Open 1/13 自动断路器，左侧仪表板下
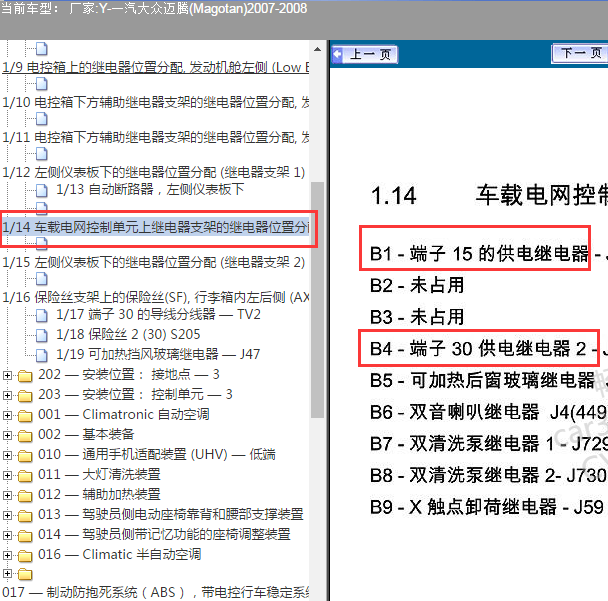Image resolution: width=608 pixels, height=601 pixels. click(x=150, y=190)
